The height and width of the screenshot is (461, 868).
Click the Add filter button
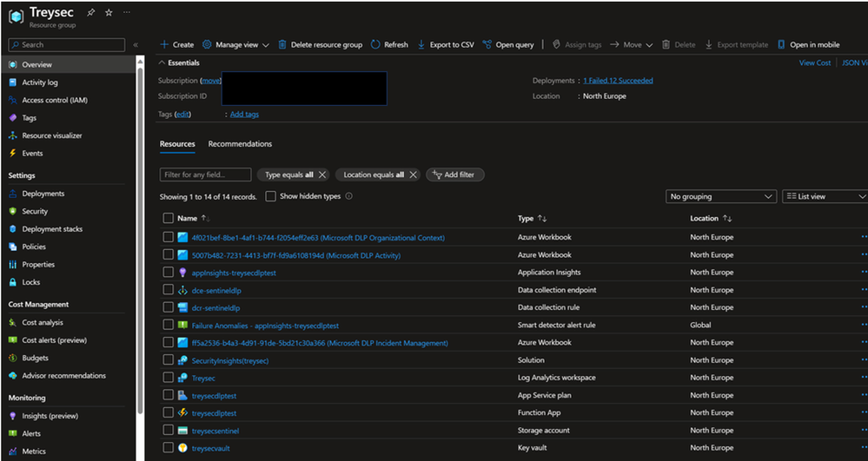click(x=454, y=175)
